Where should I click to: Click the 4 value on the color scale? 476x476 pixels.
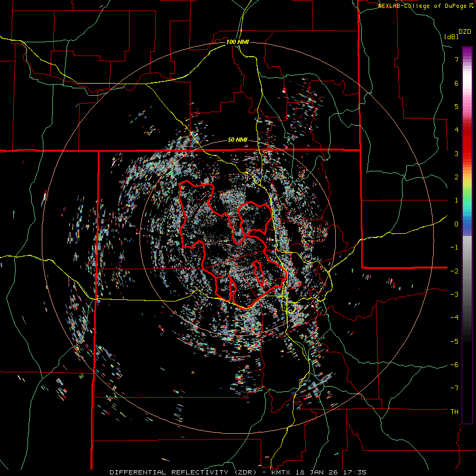456,130
